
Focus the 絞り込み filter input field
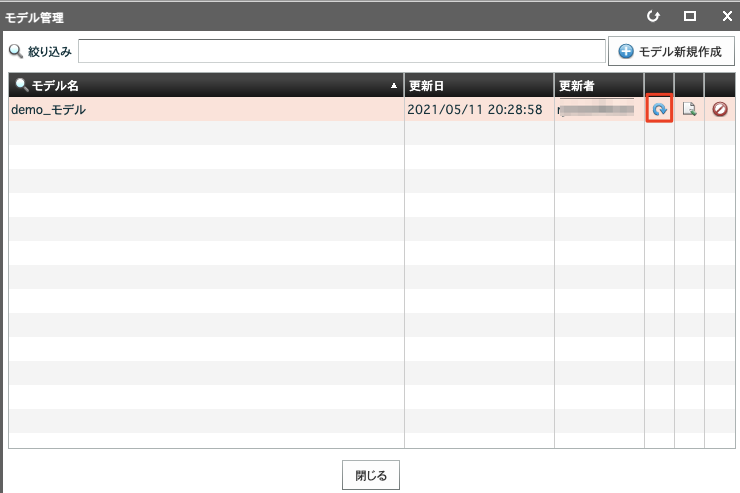tap(342, 51)
